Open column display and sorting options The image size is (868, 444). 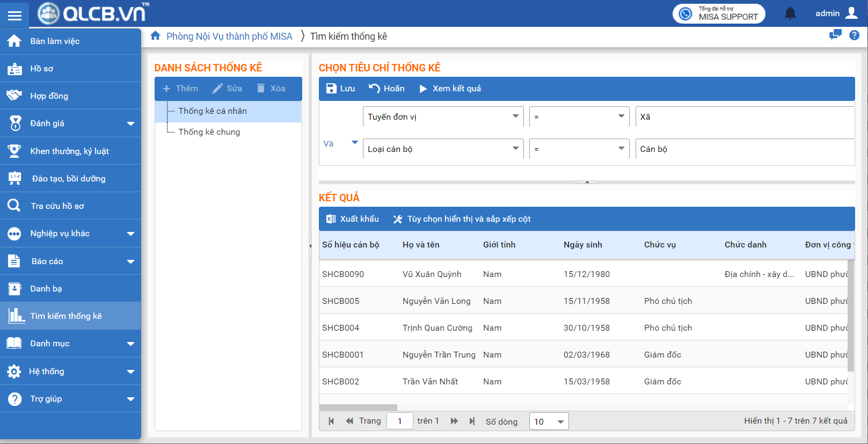[462, 219]
